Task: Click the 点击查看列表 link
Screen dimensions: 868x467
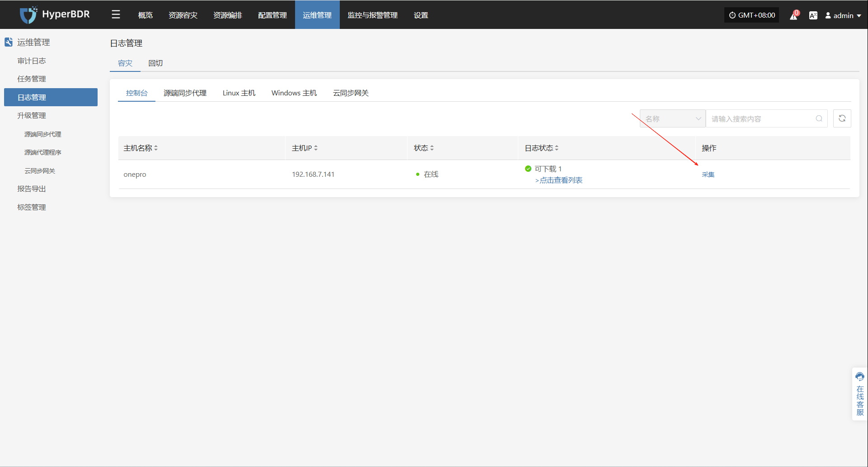Action: [559, 180]
